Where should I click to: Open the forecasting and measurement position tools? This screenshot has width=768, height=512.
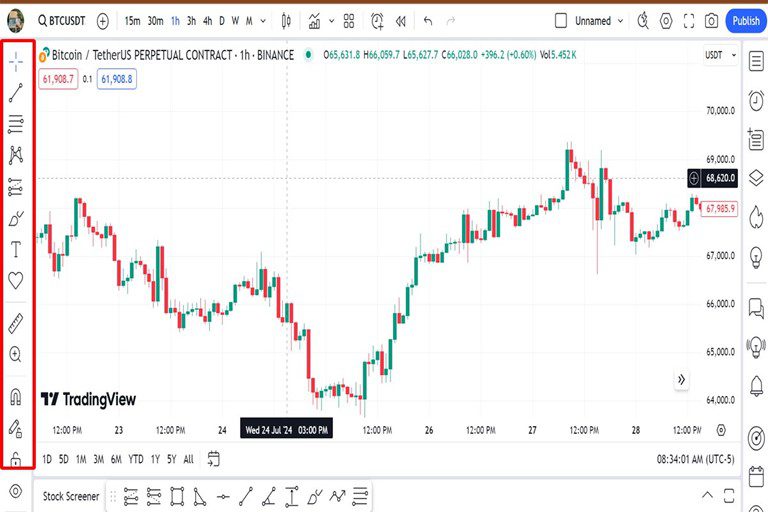coord(16,187)
